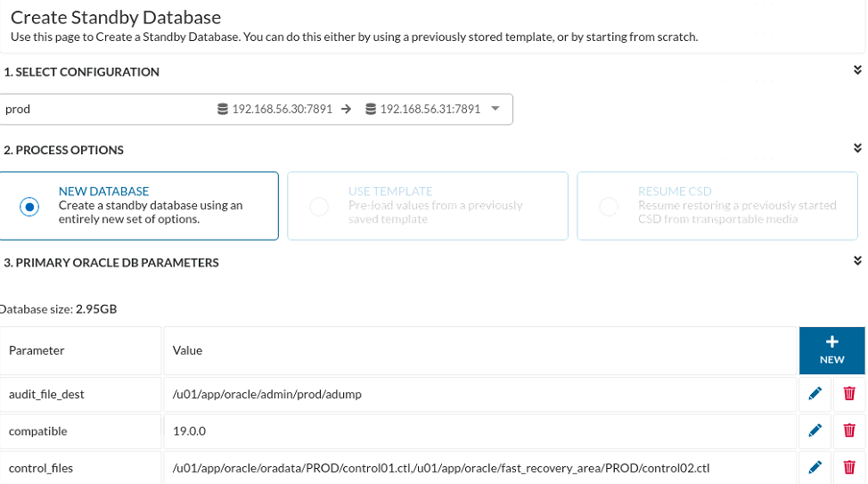This screenshot has height=484, width=868.
Task: Edit the compatible parameter pencil icon
Action: tap(815, 431)
